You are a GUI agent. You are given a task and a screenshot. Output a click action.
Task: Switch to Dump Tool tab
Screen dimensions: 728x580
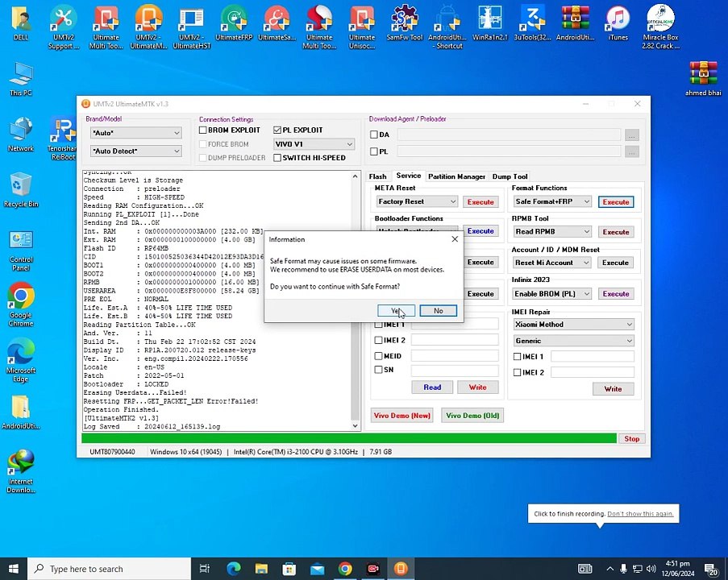pos(510,176)
